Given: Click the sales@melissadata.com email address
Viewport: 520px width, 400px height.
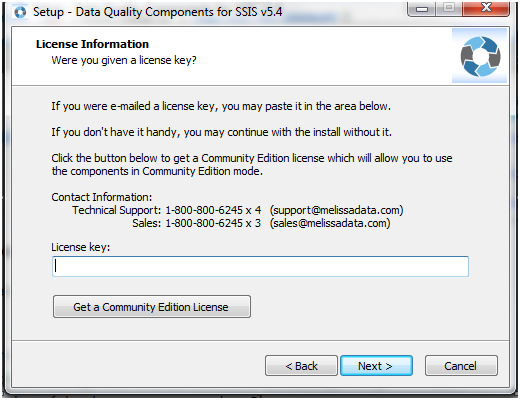Looking at the screenshot, I should tap(330, 223).
